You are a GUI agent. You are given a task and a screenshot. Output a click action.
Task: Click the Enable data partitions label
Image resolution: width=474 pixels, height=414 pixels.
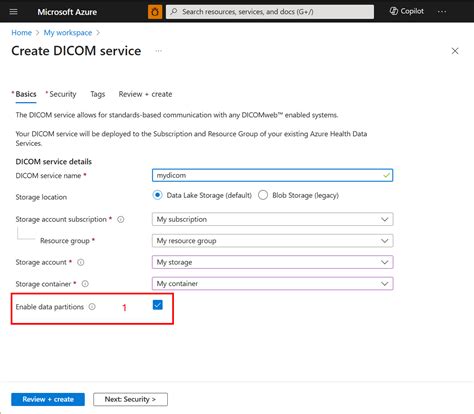[50, 307]
